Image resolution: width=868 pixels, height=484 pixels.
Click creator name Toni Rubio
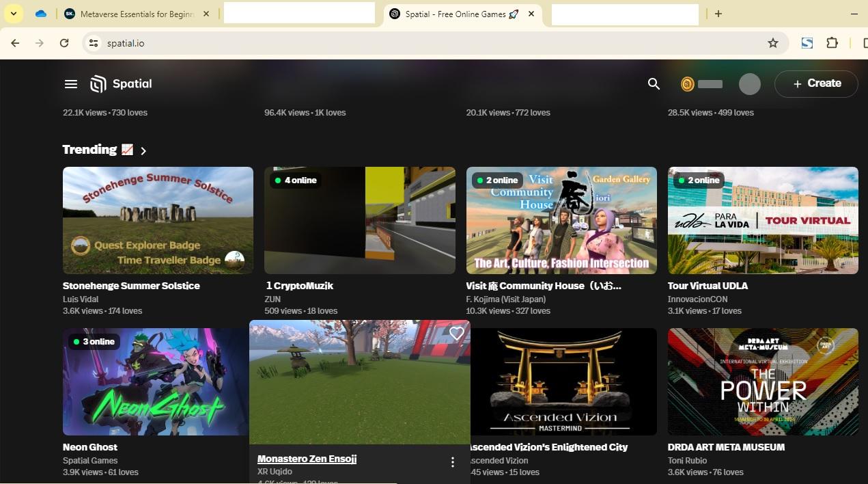[688, 461]
